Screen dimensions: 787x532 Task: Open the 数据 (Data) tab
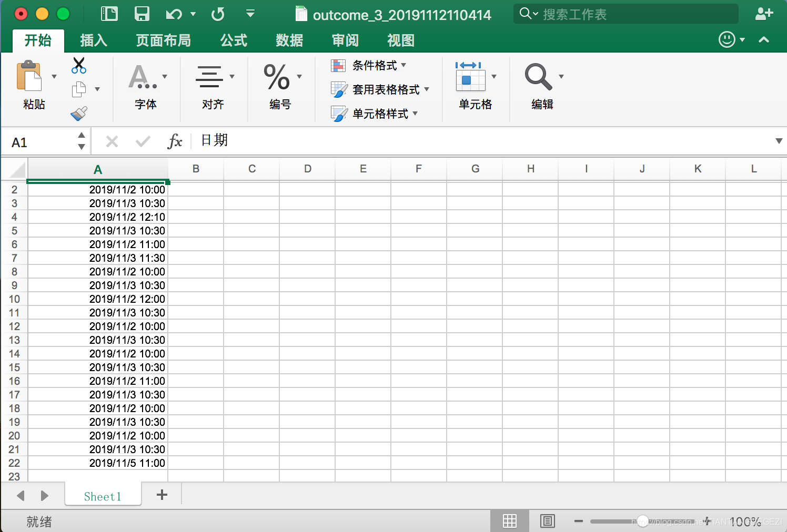coord(289,40)
